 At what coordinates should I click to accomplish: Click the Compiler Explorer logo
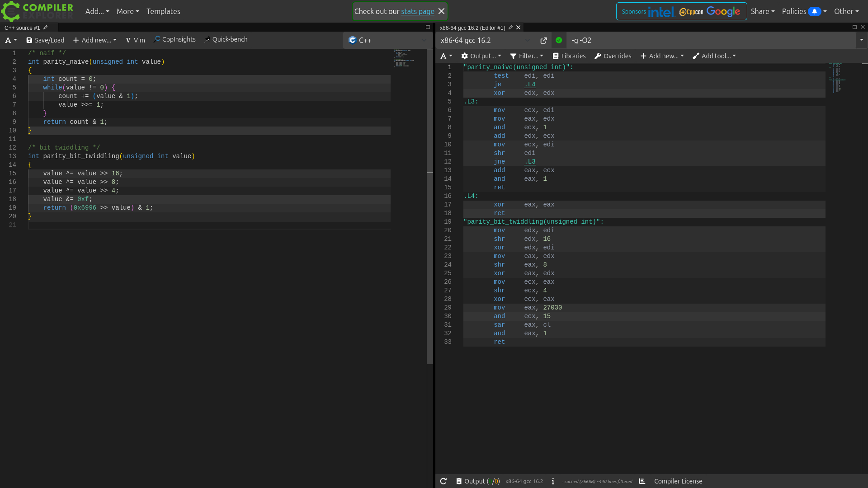37,11
